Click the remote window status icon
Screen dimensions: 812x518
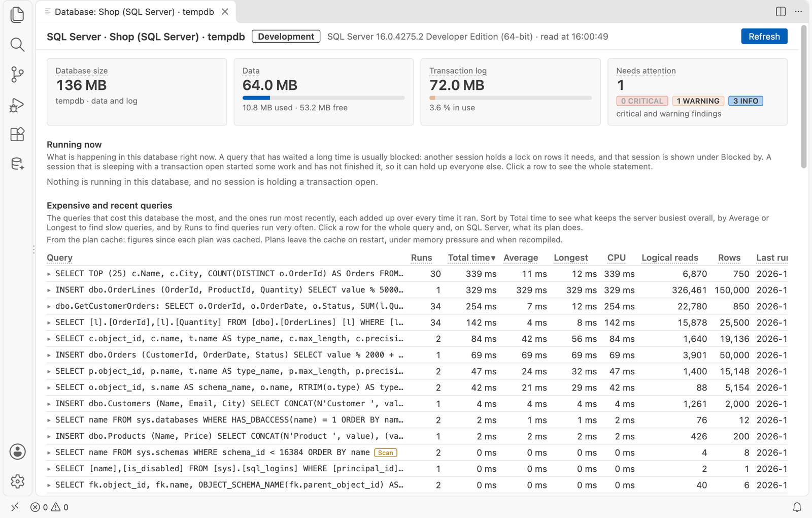pos(15,507)
